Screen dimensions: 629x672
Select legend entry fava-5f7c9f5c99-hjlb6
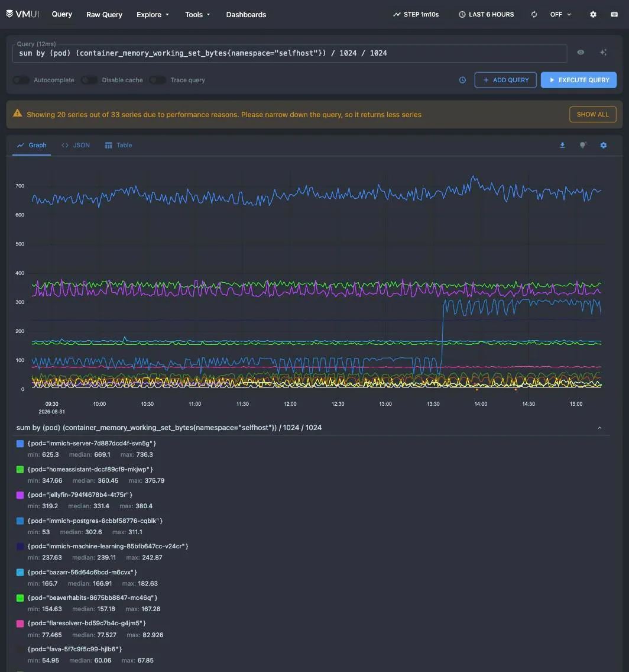pyautogui.click(x=75, y=650)
